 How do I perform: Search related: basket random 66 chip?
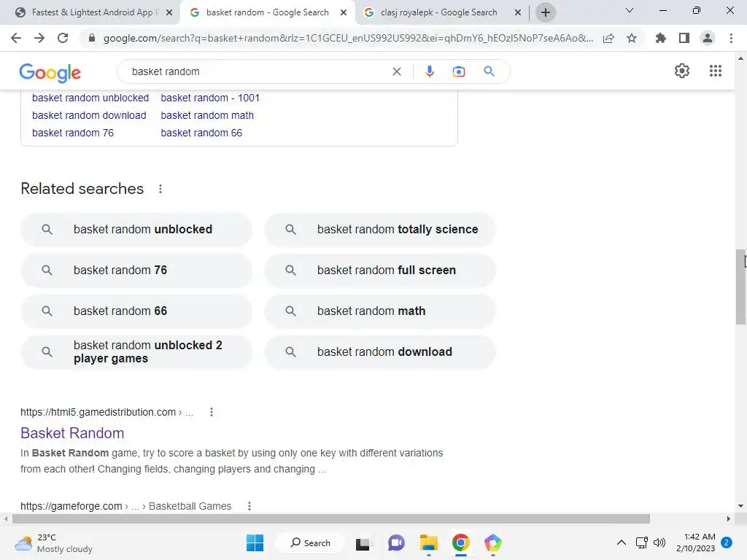136,311
